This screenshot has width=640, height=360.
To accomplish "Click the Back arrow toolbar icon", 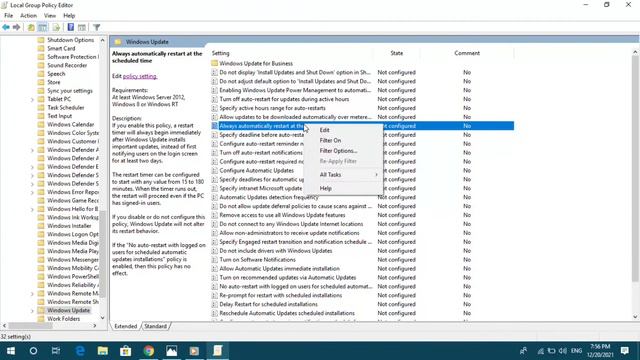I will (x=6, y=27).
